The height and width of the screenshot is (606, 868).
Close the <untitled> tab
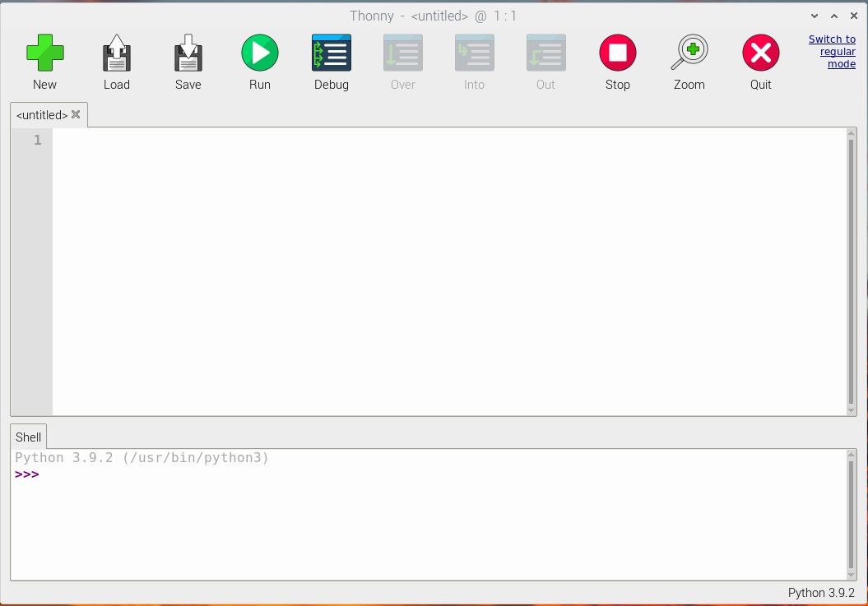(76, 114)
